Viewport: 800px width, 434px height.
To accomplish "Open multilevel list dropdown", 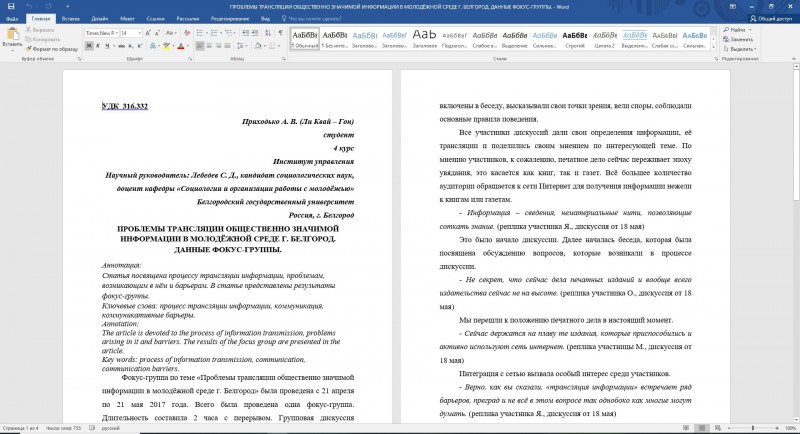I will [234, 33].
